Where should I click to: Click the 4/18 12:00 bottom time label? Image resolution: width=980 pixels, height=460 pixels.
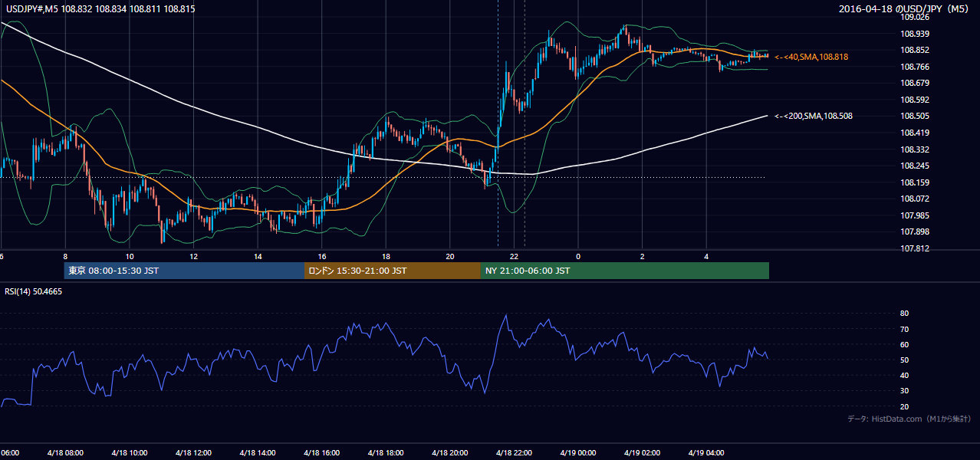tap(193, 453)
